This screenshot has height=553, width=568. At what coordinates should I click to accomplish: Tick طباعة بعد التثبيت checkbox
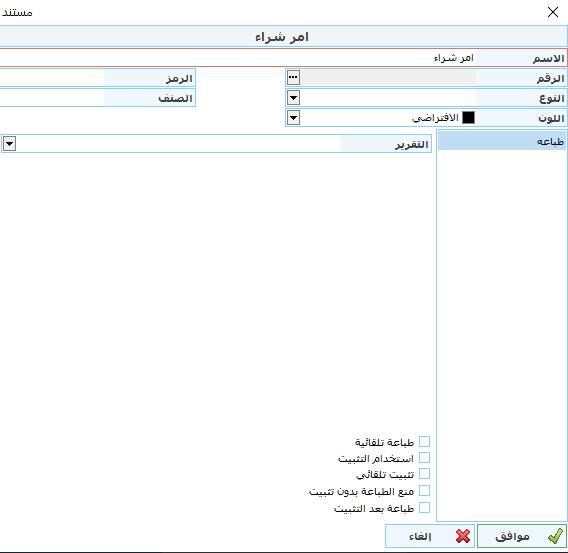(x=424, y=507)
